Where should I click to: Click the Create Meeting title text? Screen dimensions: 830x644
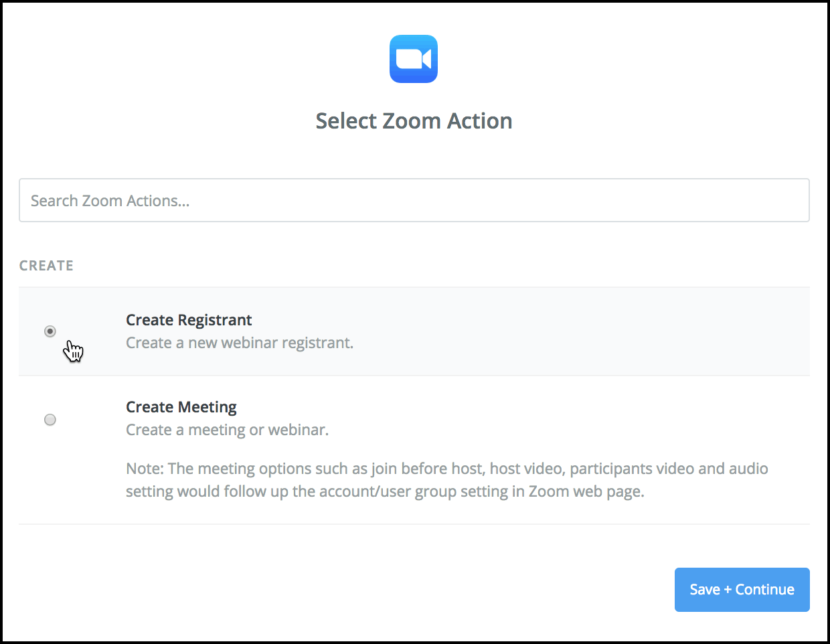pyautogui.click(x=181, y=407)
